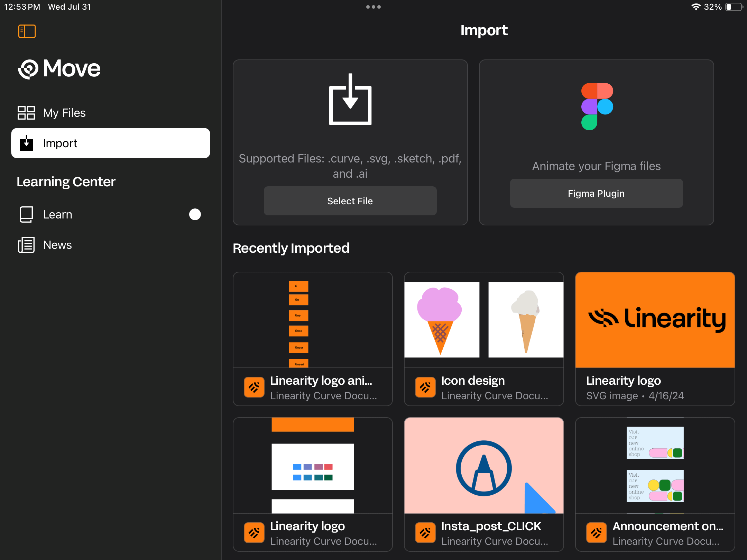Click the 'Import' page title
The height and width of the screenshot is (560, 747).
[484, 30]
